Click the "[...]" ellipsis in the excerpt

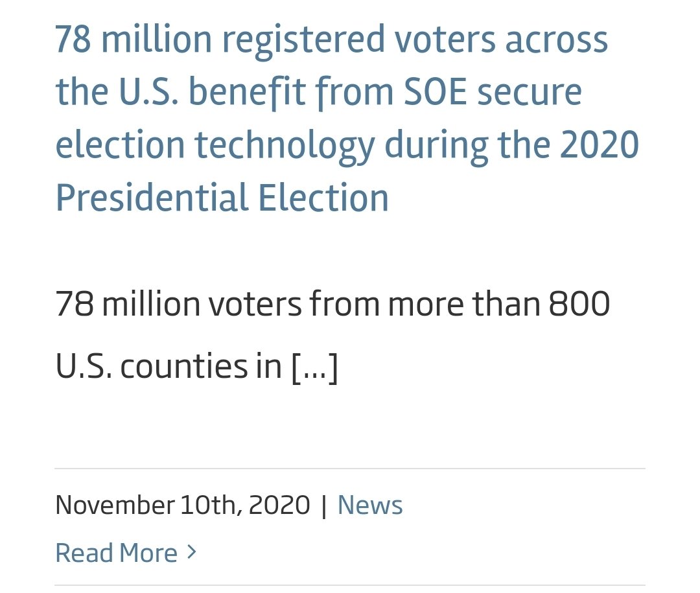pyautogui.click(x=314, y=367)
